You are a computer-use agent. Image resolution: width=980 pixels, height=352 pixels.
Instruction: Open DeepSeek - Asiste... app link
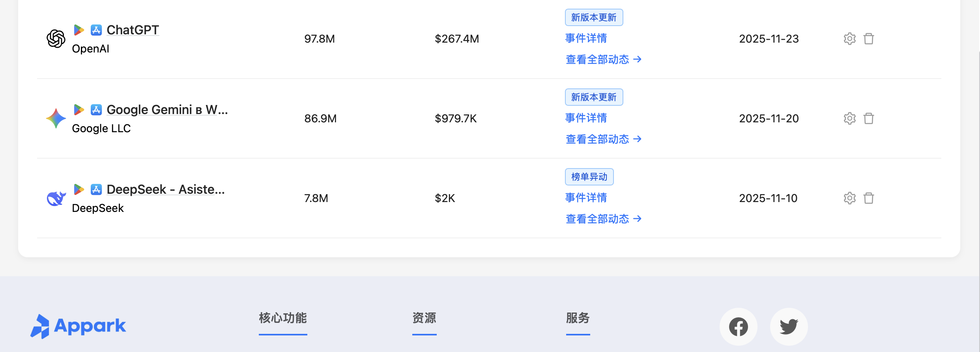click(x=166, y=189)
